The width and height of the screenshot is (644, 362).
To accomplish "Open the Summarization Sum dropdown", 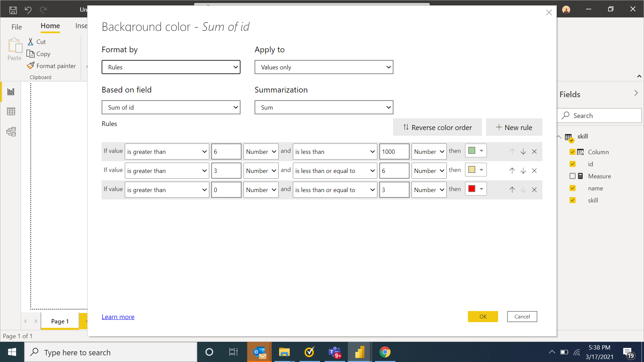I will tap(324, 107).
